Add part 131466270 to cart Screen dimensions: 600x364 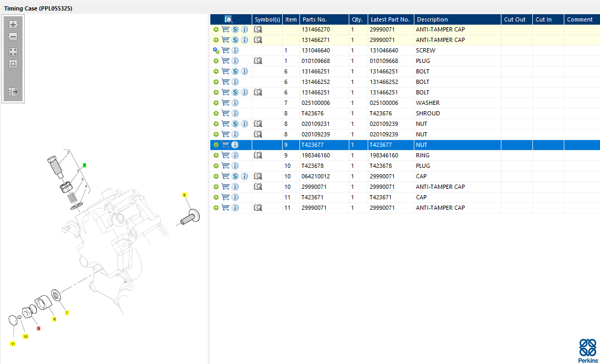tap(226, 29)
